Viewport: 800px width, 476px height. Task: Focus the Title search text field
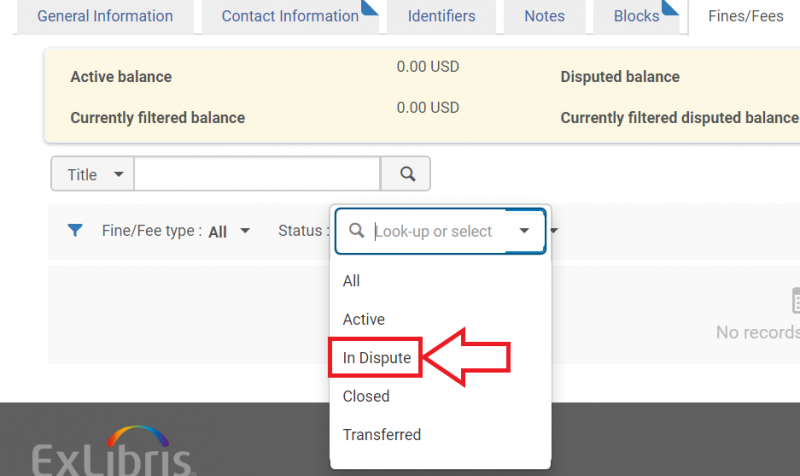click(x=257, y=174)
